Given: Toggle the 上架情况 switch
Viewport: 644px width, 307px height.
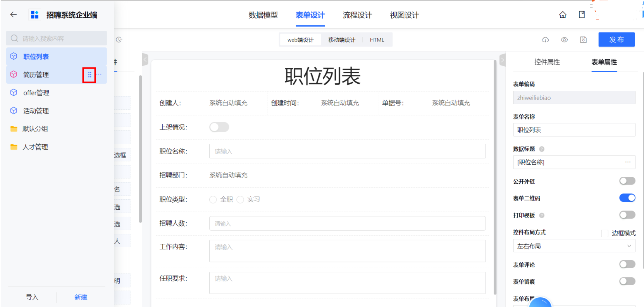Looking at the screenshot, I should coord(219,127).
